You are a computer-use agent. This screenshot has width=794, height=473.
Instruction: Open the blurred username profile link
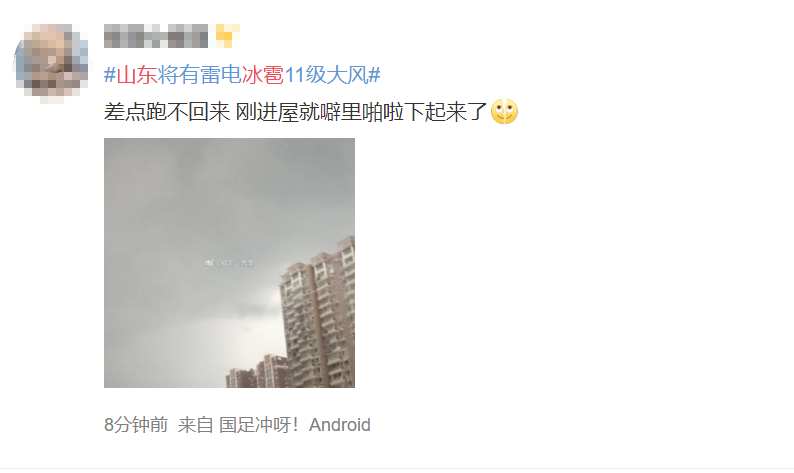pyautogui.click(x=156, y=36)
